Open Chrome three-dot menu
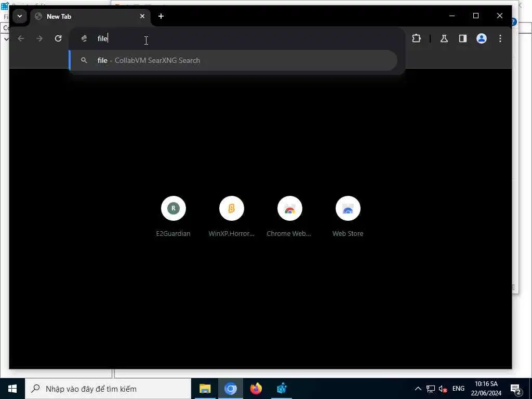 click(500, 38)
